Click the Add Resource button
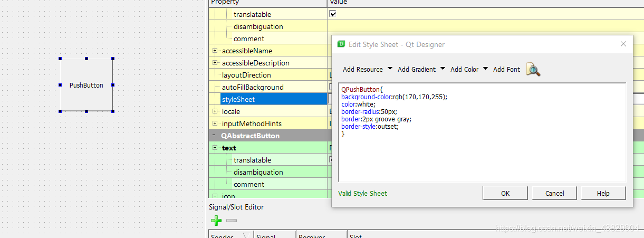Image resolution: width=644 pixels, height=238 pixels. [x=363, y=69]
